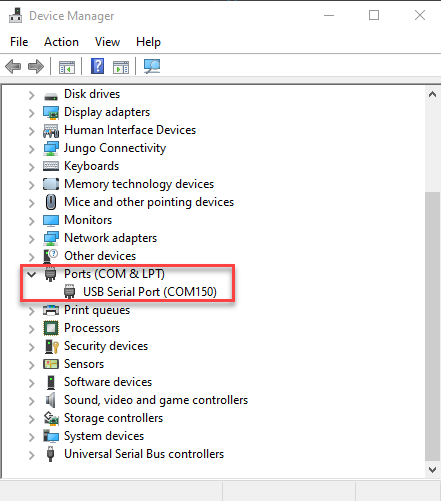Click the Processors category icon
441x501 pixels.
pos(51,328)
